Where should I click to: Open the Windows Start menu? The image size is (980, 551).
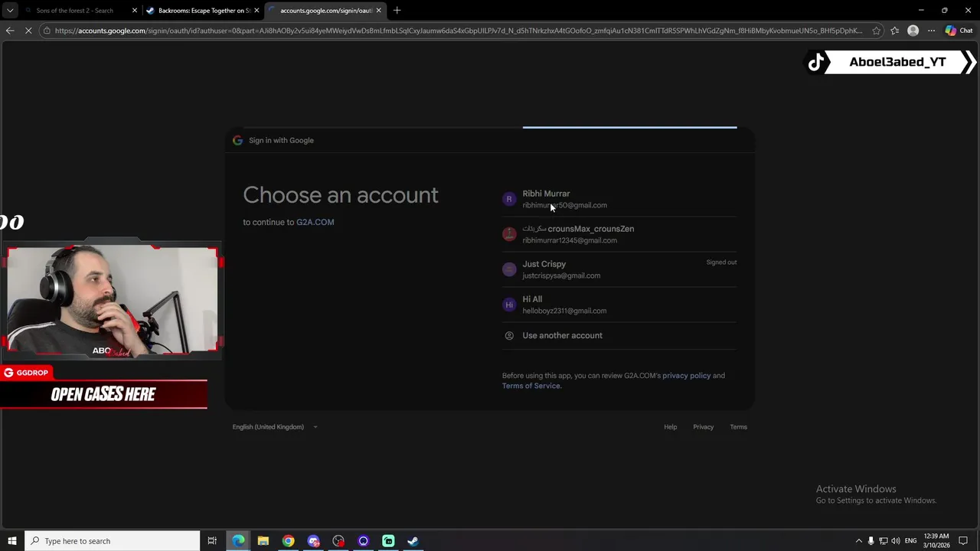coord(12,541)
